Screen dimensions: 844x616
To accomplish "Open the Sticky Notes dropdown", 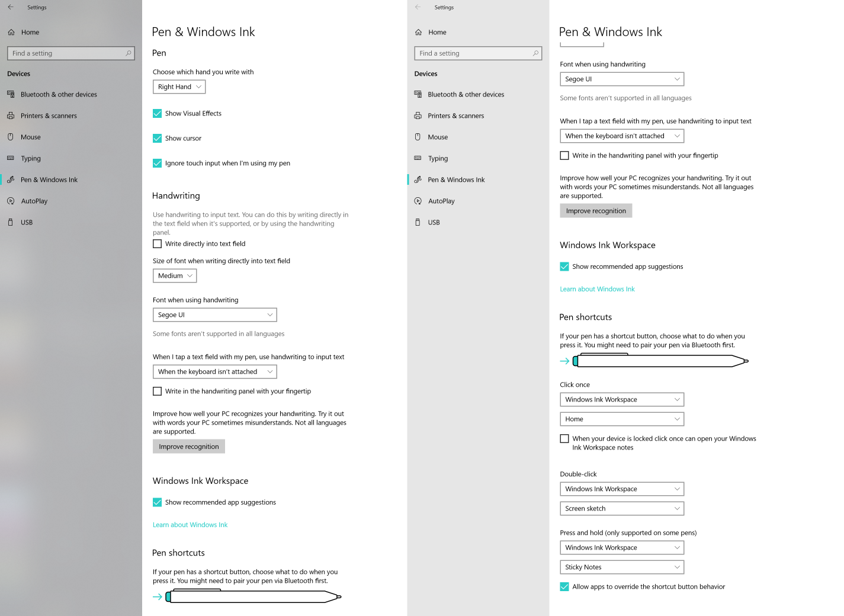I will (622, 567).
